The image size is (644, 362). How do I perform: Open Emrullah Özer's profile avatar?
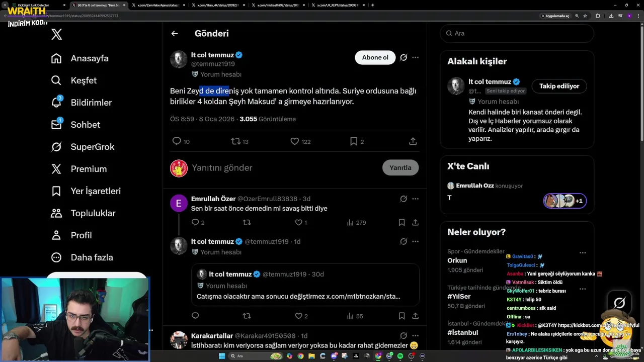click(179, 204)
